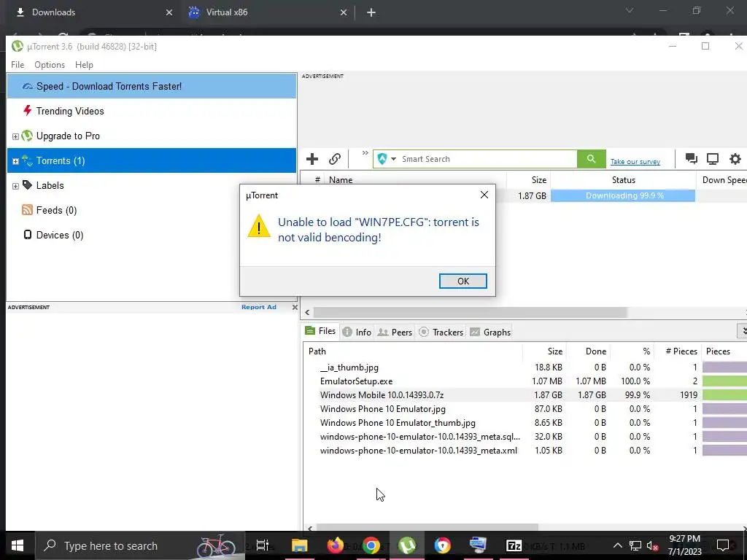Switch to the Graphs tab

490,332
